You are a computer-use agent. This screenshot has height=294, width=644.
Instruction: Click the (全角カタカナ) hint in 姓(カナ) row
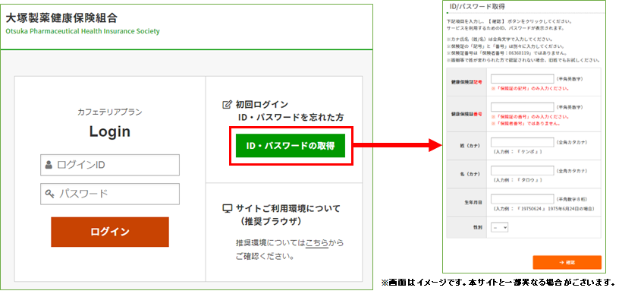571,142
